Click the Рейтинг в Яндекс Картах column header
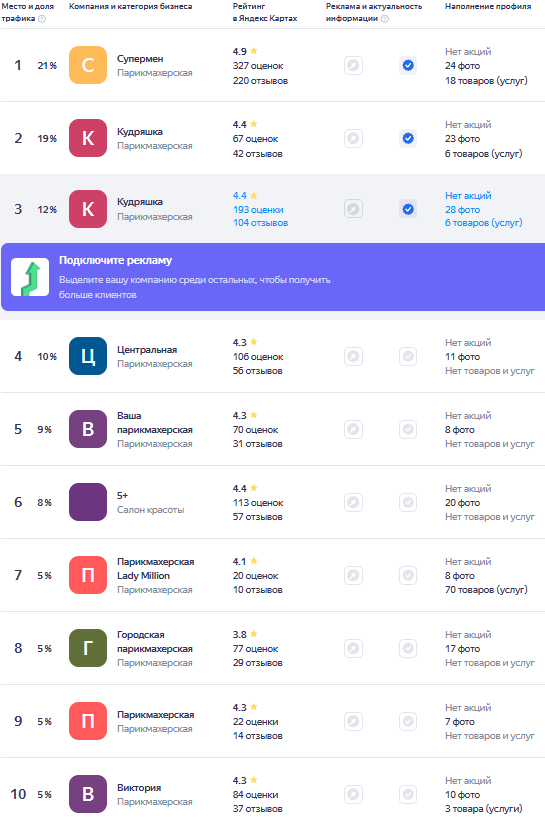Screen dimensions: 545x825 (x=265, y=12)
